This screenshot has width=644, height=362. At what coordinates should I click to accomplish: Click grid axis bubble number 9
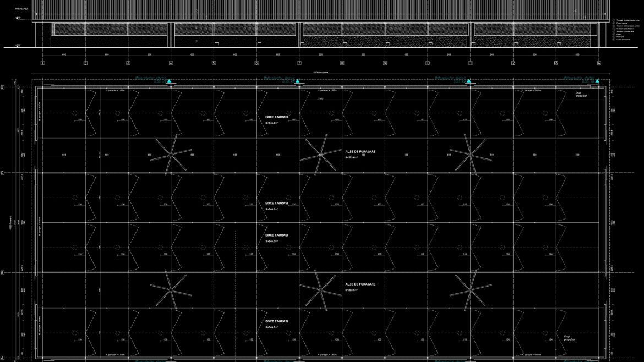click(x=385, y=63)
